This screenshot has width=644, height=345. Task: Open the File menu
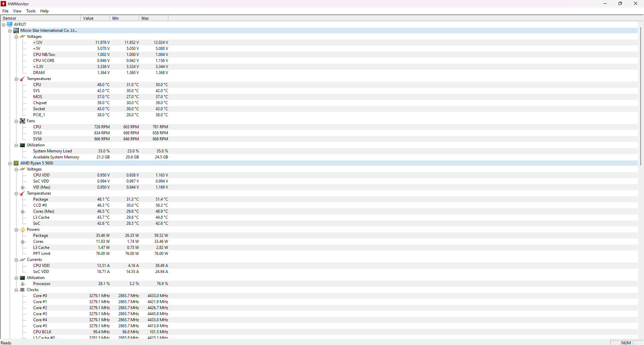tap(5, 11)
